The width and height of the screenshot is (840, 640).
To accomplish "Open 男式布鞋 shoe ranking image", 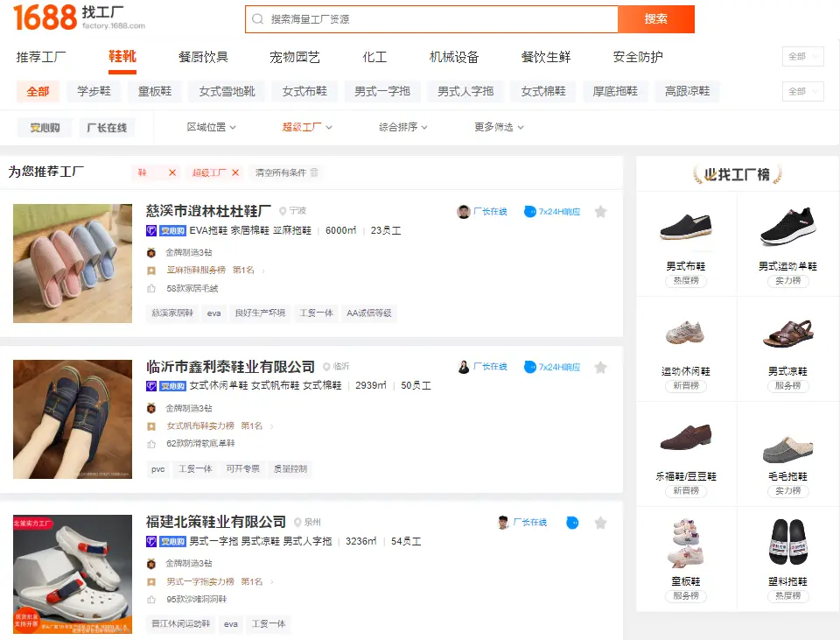I will click(686, 227).
